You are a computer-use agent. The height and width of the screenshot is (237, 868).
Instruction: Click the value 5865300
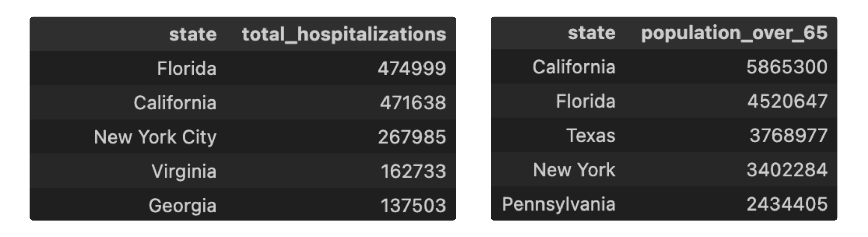(x=787, y=67)
